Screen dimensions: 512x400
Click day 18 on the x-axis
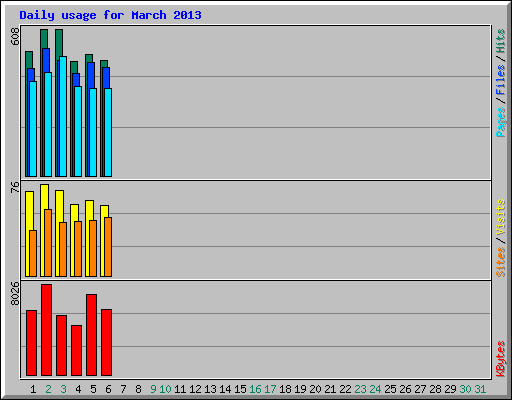(x=285, y=389)
